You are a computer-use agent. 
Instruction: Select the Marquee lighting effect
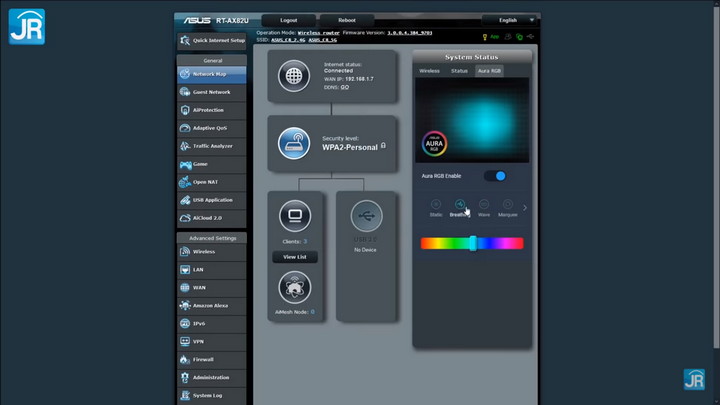(x=508, y=208)
